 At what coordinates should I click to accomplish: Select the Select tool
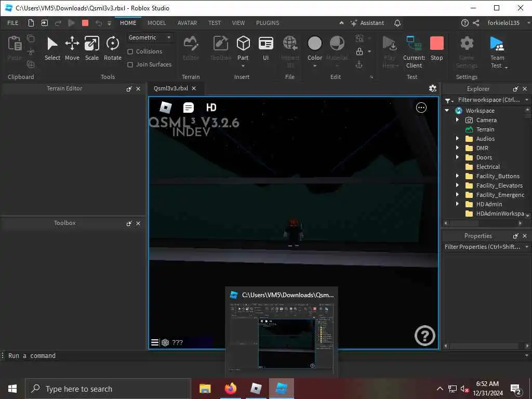tap(52, 48)
